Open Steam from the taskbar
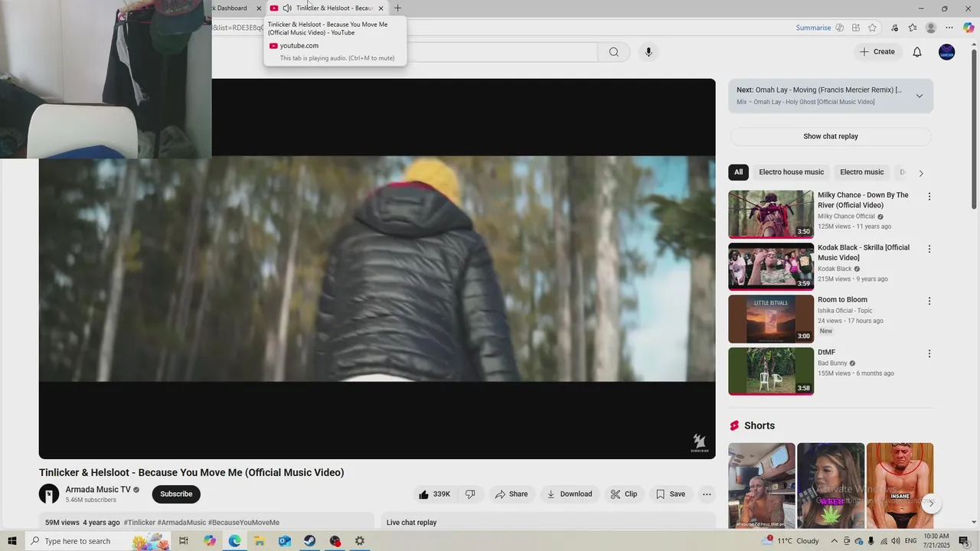 point(309,541)
